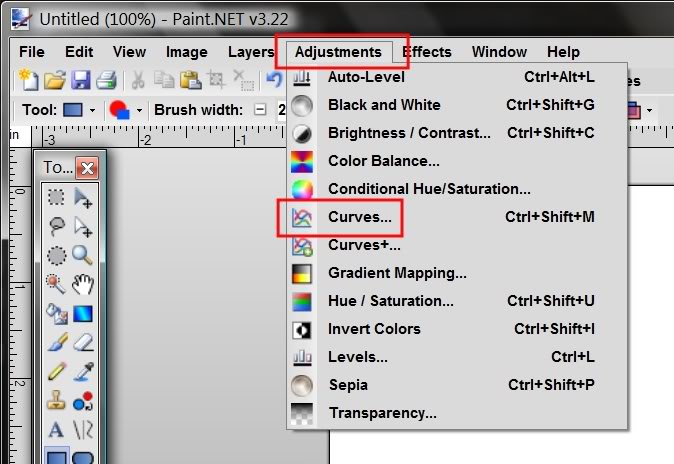
Task: Select the Pan hand tool
Action: (83, 284)
